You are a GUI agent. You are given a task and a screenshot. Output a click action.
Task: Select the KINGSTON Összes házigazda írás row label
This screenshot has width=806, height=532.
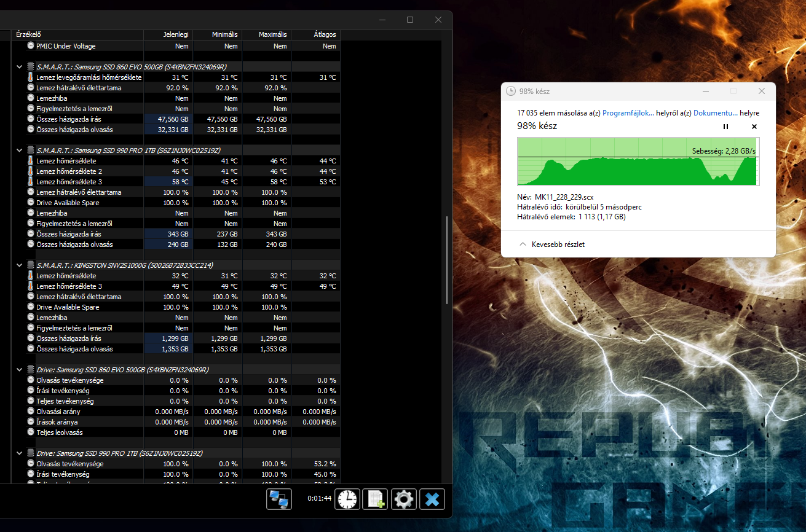click(x=69, y=338)
